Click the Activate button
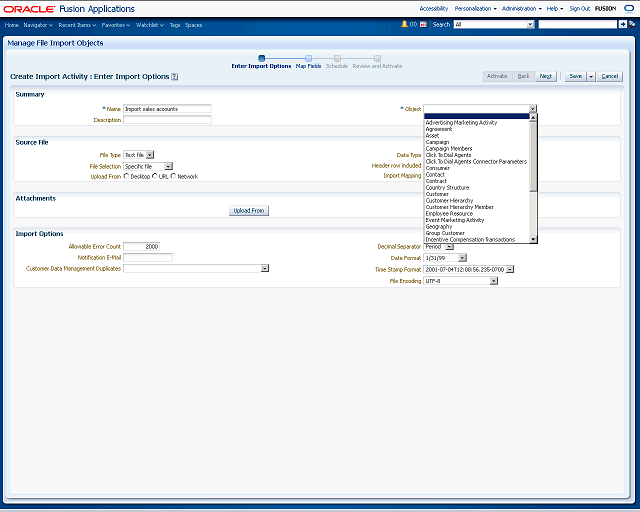The image size is (640, 512). pos(497,76)
